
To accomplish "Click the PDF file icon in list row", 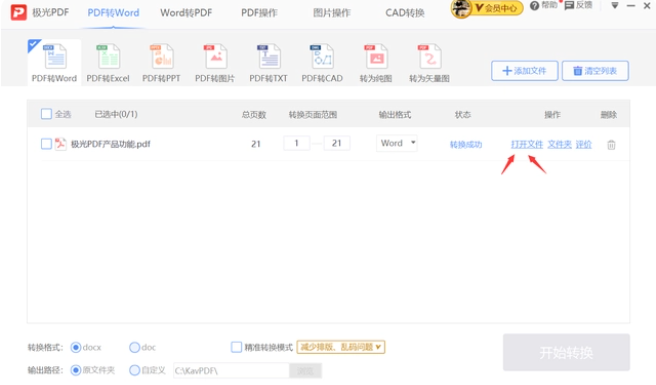I will [61, 144].
